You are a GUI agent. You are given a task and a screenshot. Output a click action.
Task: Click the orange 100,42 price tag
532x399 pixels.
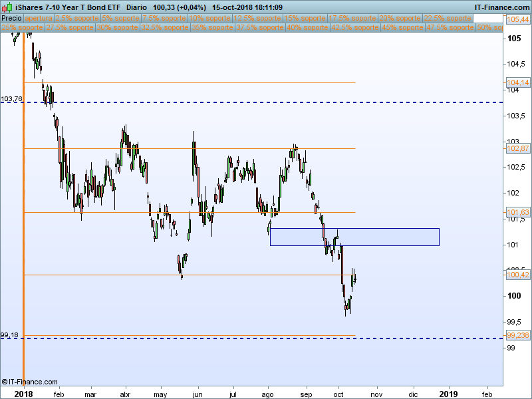click(x=517, y=275)
